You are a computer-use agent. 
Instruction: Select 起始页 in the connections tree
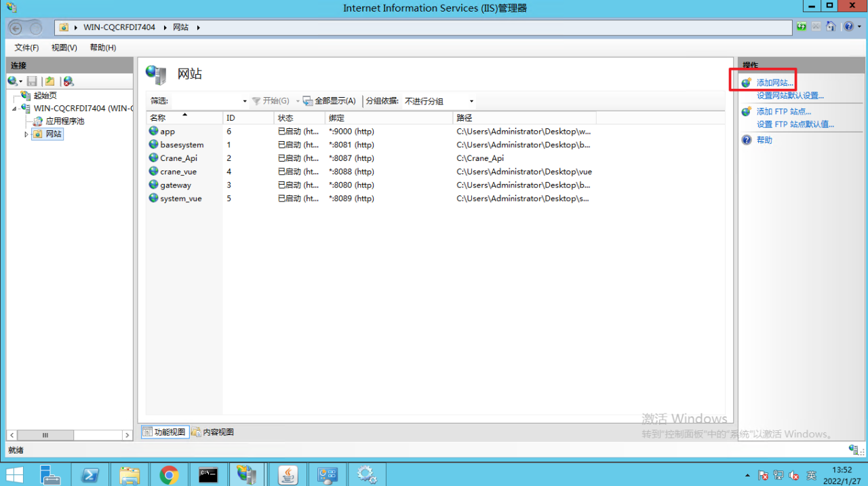(45, 96)
